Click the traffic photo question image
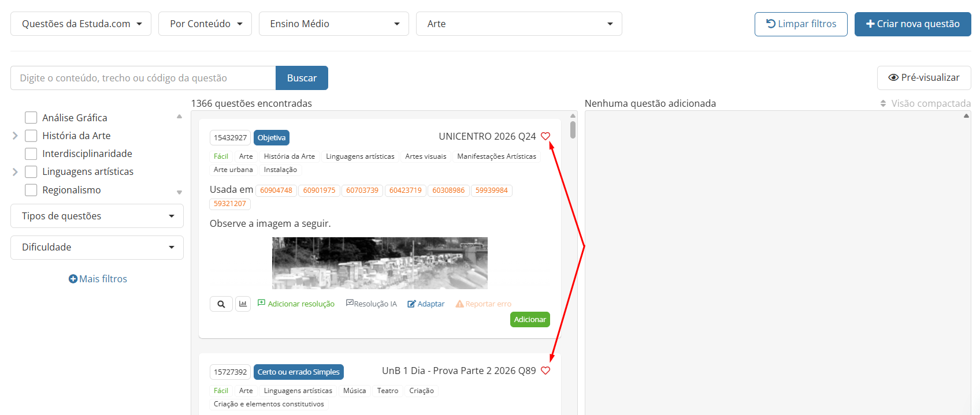 pyautogui.click(x=380, y=263)
